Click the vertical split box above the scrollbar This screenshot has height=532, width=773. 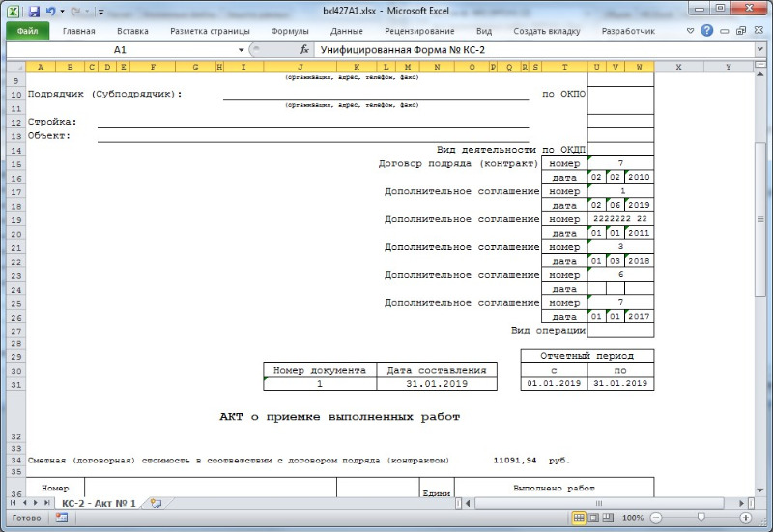(x=760, y=64)
